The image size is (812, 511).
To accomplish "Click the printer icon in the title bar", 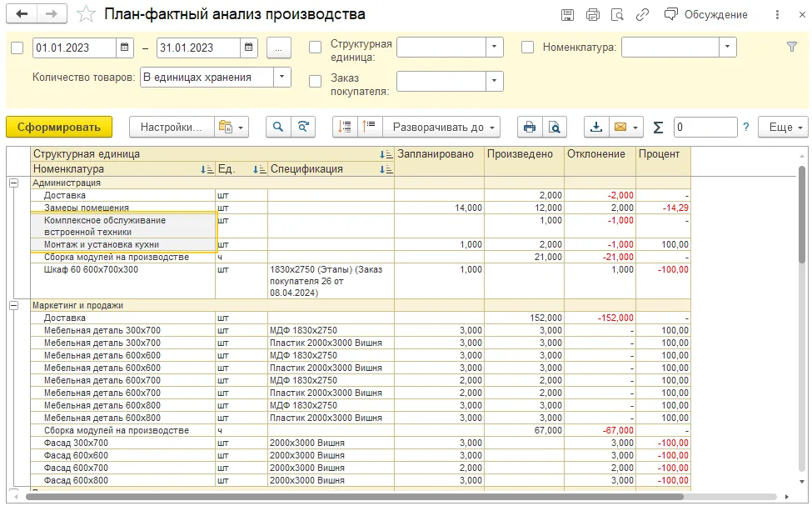I will [x=592, y=15].
